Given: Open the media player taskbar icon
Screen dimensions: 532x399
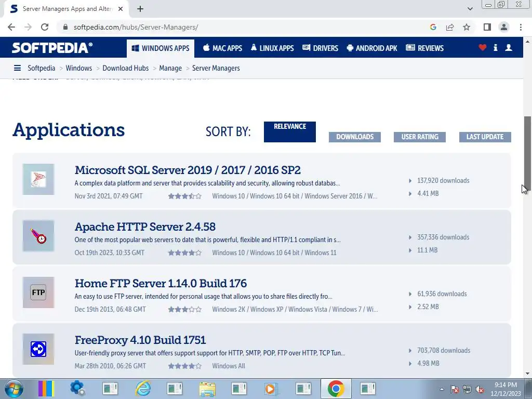Looking at the screenshot, I should point(271,389).
